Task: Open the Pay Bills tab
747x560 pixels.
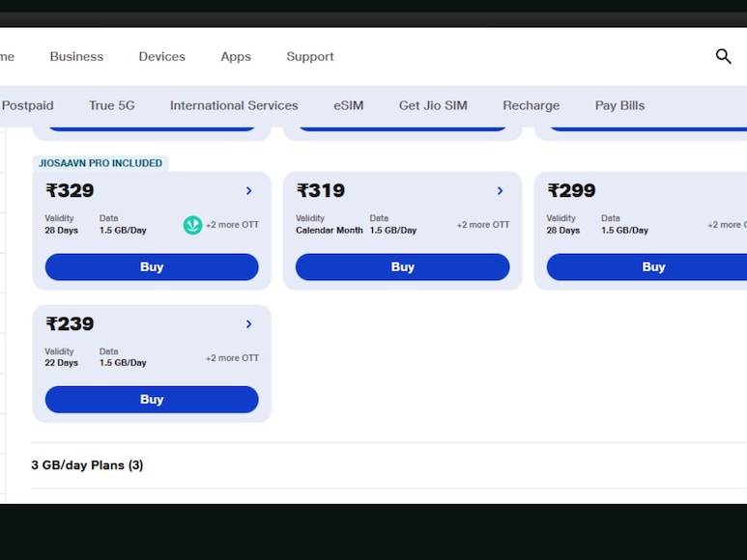Action: tap(619, 105)
